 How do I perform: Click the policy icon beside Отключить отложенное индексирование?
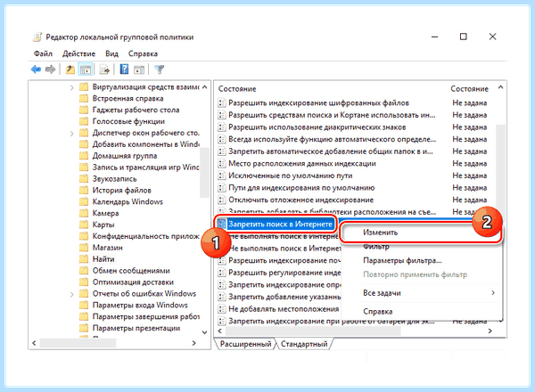pyautogui.click(x=222, y=200)
